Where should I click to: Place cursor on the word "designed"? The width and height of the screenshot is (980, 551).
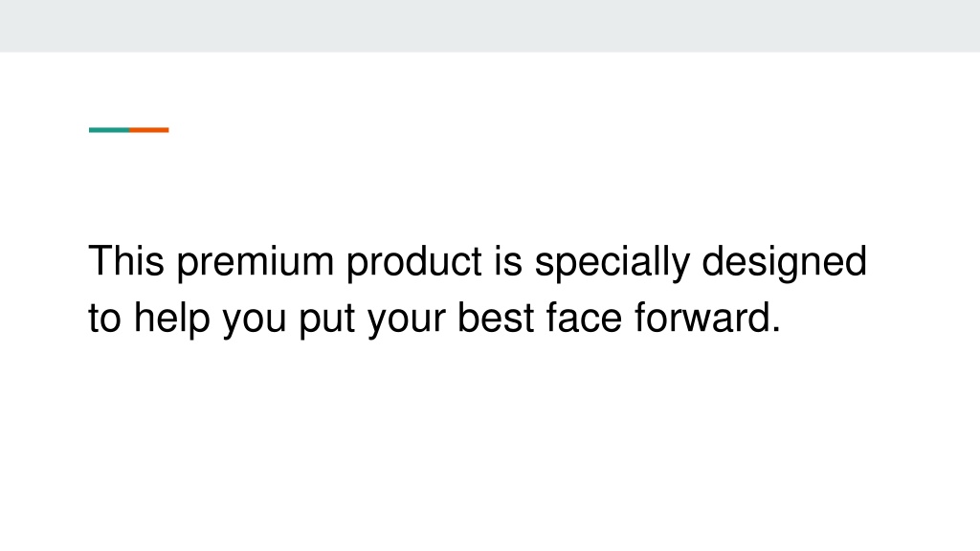785,264
